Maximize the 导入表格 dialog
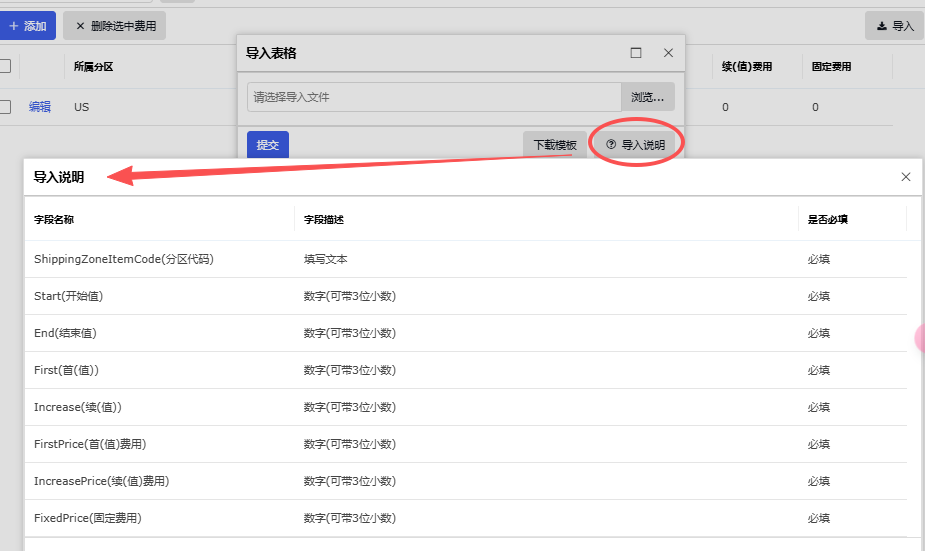The image size is (925, 551). tap(636, 53)
